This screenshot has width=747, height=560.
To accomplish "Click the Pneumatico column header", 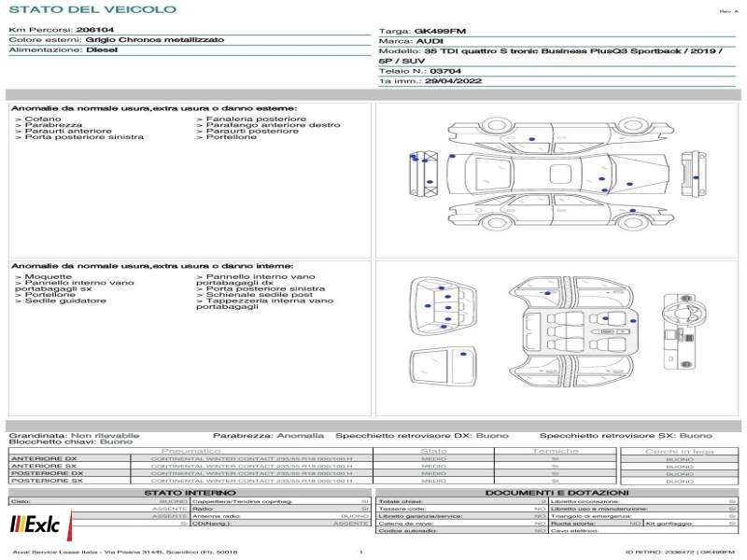I will [190, 451].
